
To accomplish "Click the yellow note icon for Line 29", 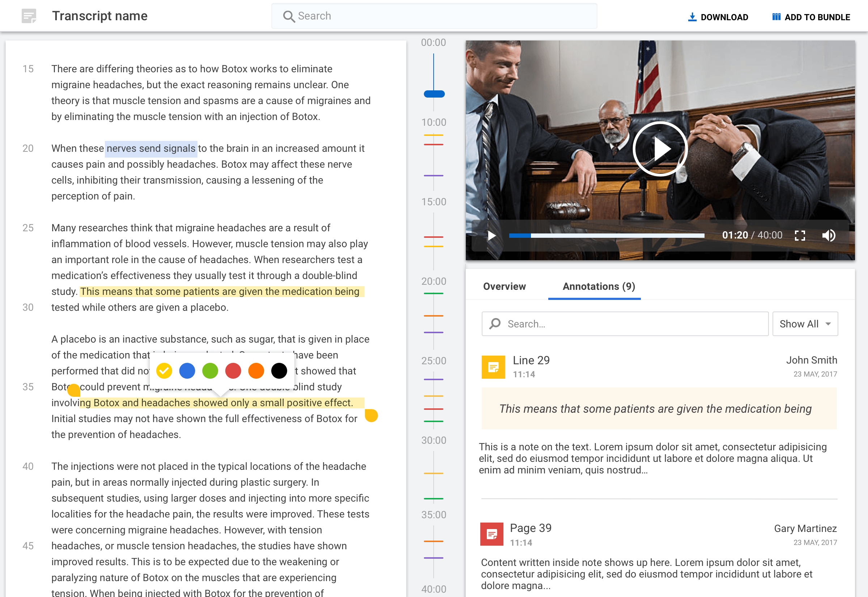I will (x=493, y=367).
